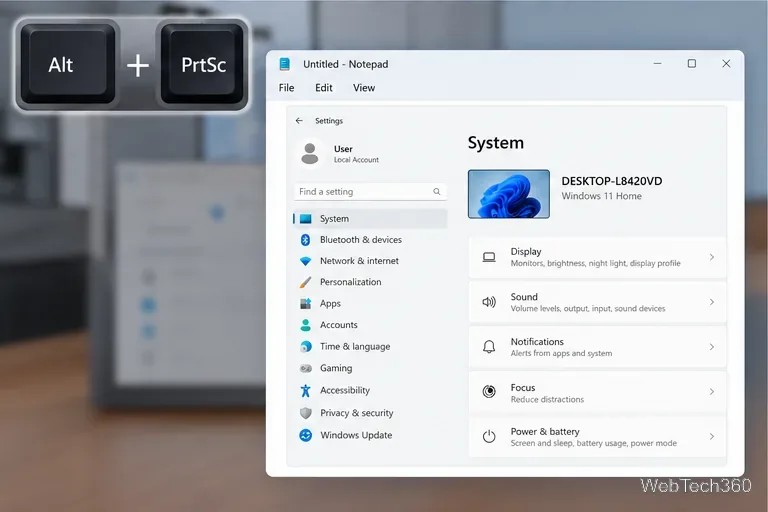Open Accessibility label in sidebar
The width and height of the screenshot is (768, 512).
(345, 390)
